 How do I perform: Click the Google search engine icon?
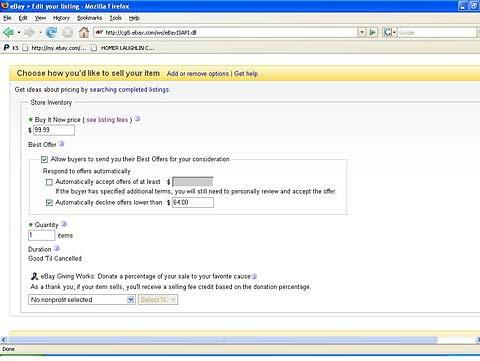click(x=387, y=32)
